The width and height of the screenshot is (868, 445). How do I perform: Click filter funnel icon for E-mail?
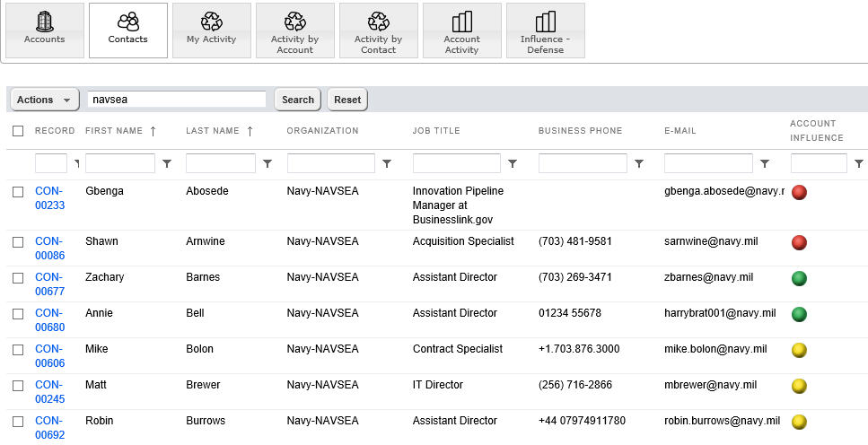(x=765, y=164)
